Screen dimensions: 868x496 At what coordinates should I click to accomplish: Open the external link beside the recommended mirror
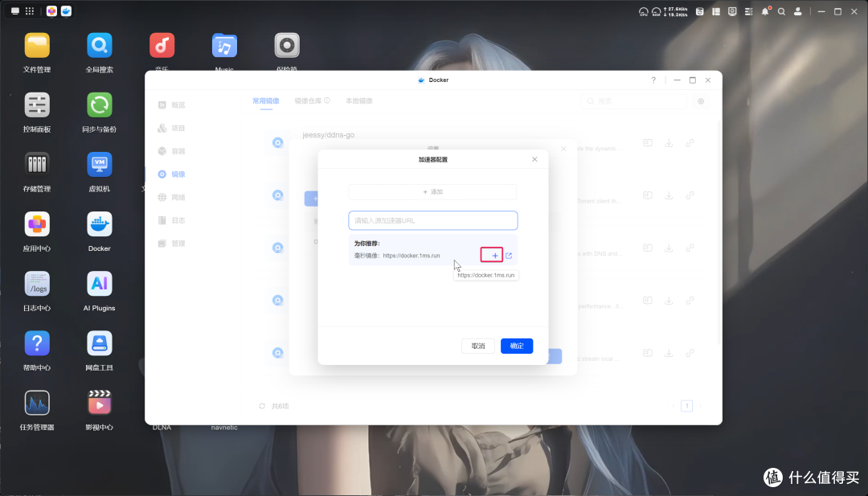click(507, 254)
